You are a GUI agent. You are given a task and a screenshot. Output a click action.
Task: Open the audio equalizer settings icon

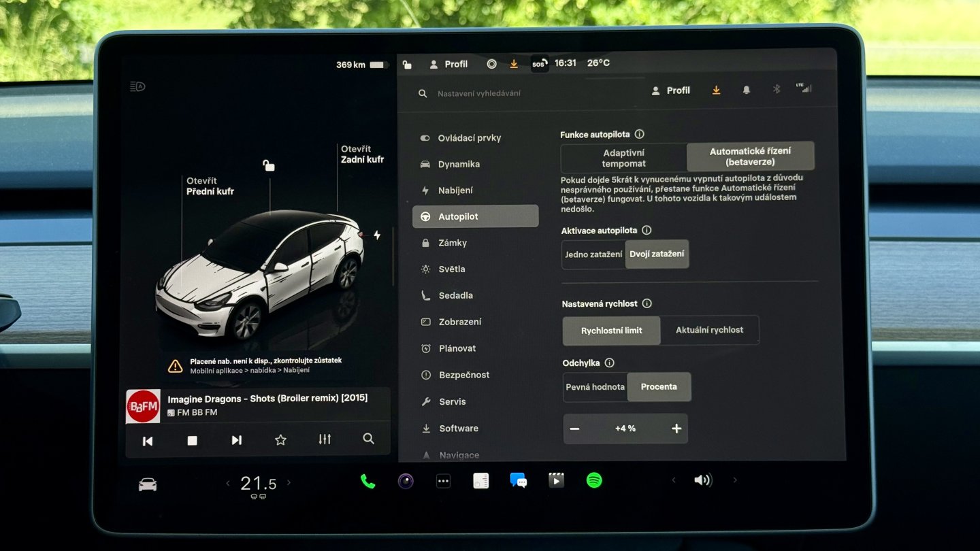(x=325, y=439)
